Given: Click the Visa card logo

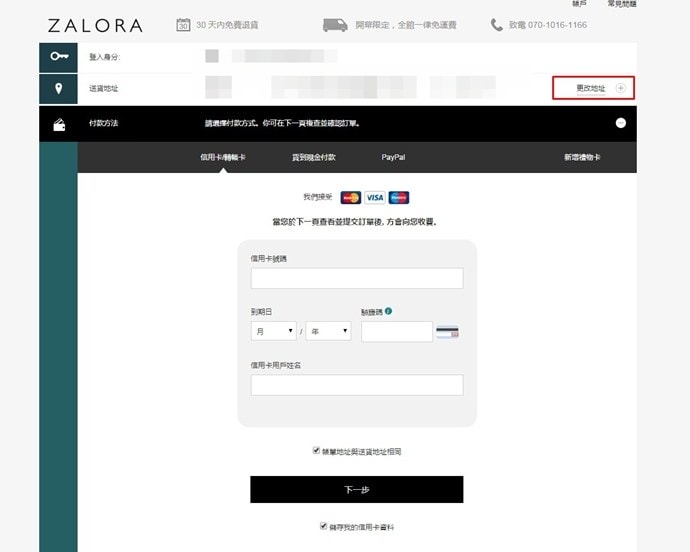Looking at the screenshot, I should click(x=374, y=197).
